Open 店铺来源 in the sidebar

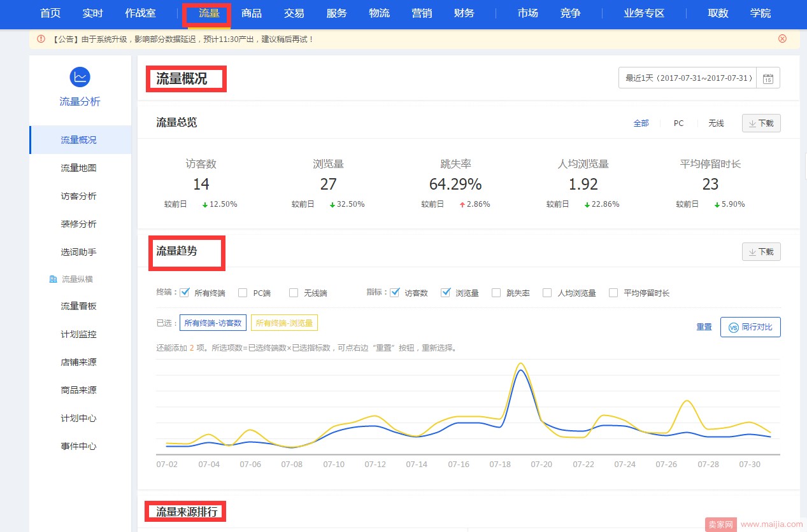80,362
